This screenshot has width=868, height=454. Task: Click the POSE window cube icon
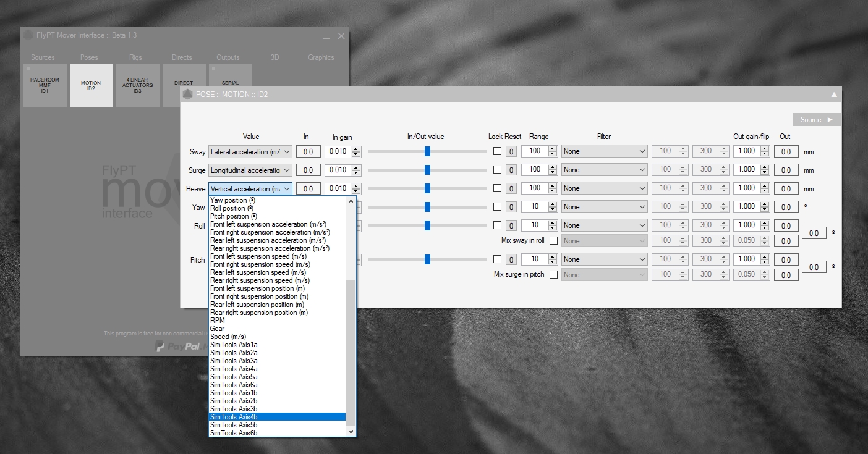pos(188,95)
